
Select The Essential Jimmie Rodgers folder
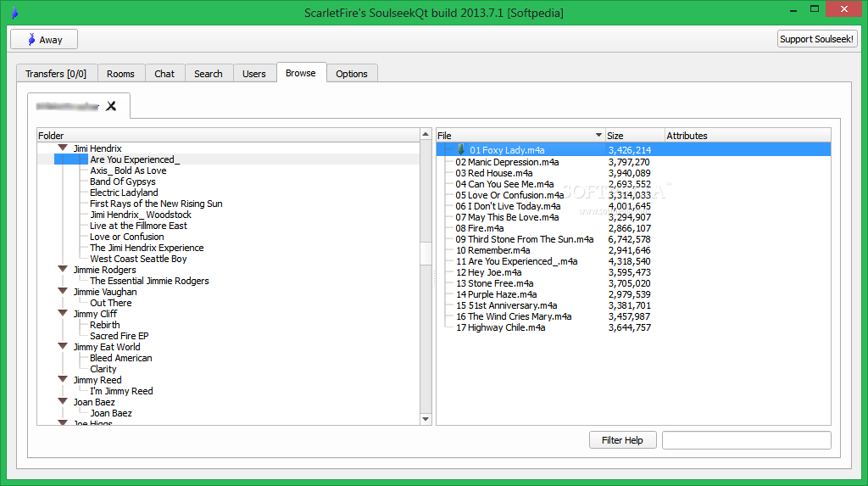tap(149, 281)
